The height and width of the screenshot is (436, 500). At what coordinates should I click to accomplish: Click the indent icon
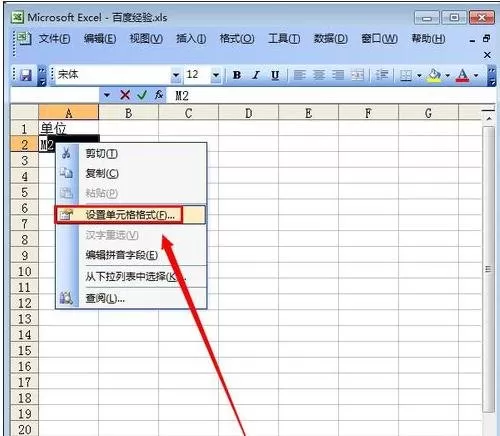382,75
